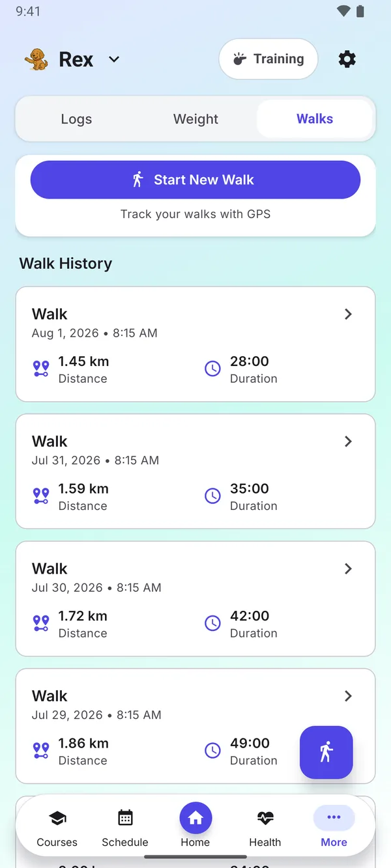Go to Home via house icon
The image size is (391, 868).
(195, 819)
